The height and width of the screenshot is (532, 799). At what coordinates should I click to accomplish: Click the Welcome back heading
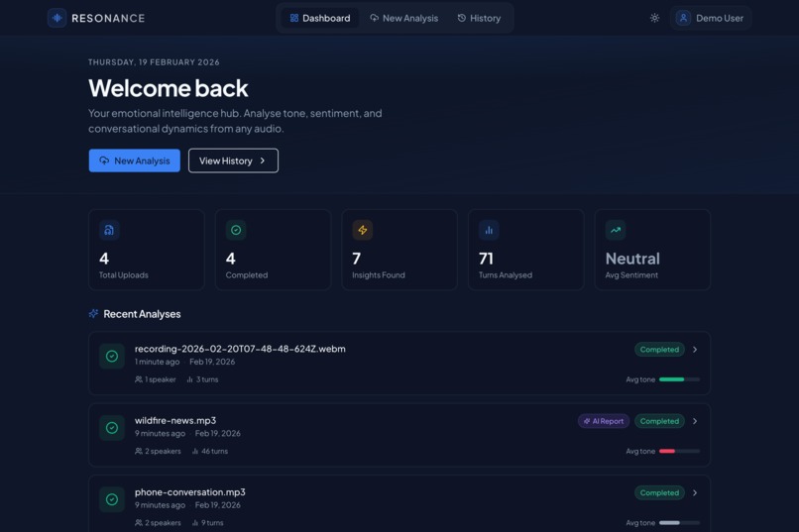[169, 88]
